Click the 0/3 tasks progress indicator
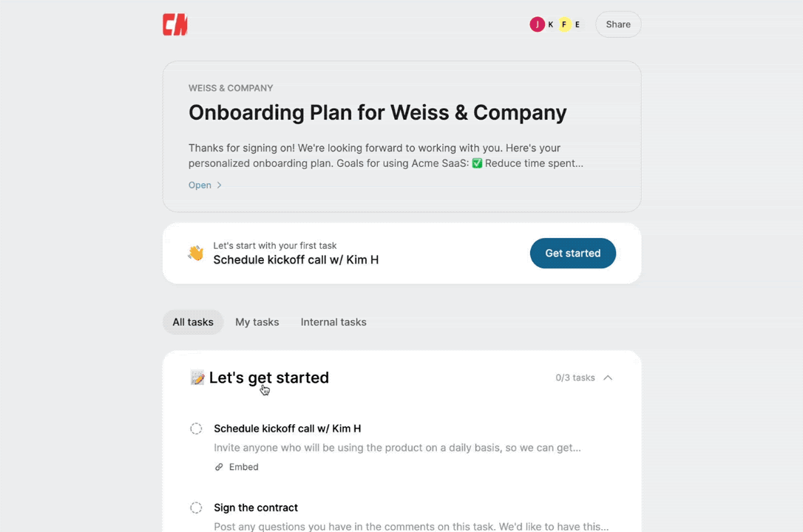 (575, 378)
